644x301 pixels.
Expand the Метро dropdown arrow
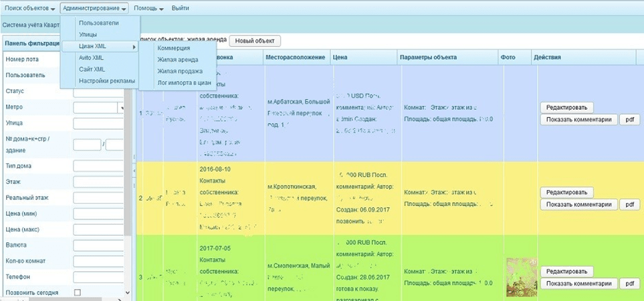click(x=121, y=107)
